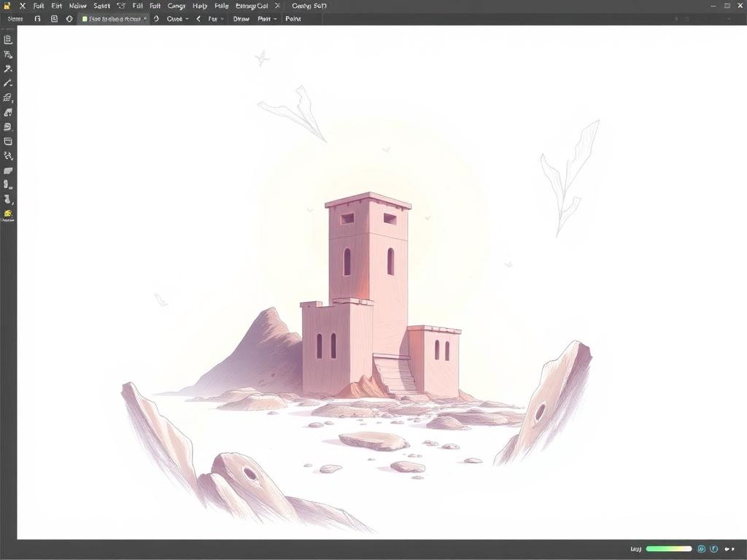The height and width of the screenshot is (560, 747).
Task: Open the Fur dropdown in the toolbar
Action: [x=216, y=19]
